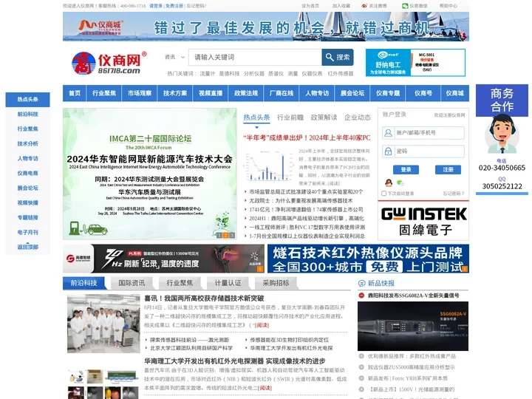Click 返回顶部 in left sidebar
Screen dimensions: 532x399
coord(28,247)
